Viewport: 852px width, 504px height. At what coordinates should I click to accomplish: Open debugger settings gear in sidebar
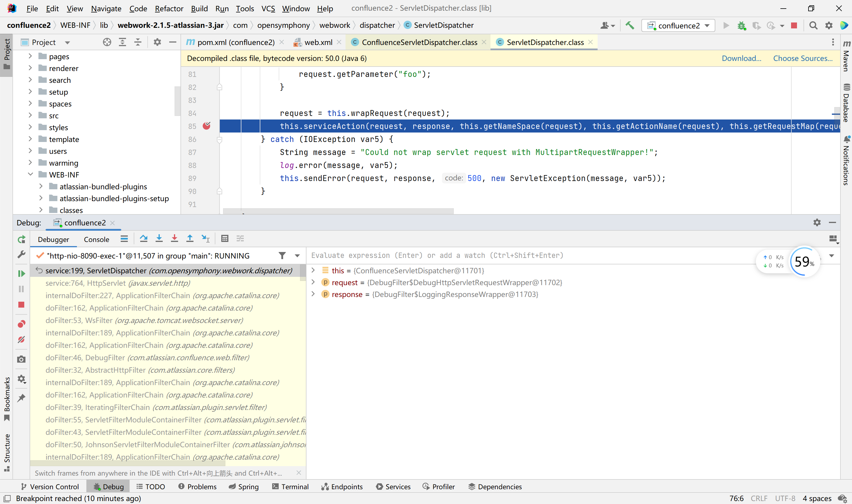tap(21, 379)
